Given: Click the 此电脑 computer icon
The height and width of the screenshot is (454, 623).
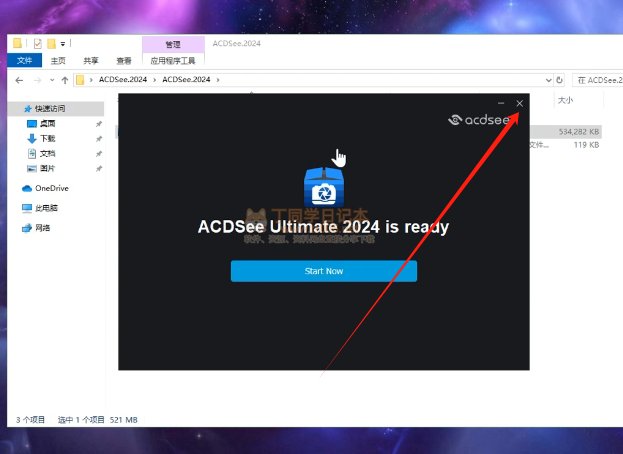Looking at the screenshot, I should click(x=27, y=208).
